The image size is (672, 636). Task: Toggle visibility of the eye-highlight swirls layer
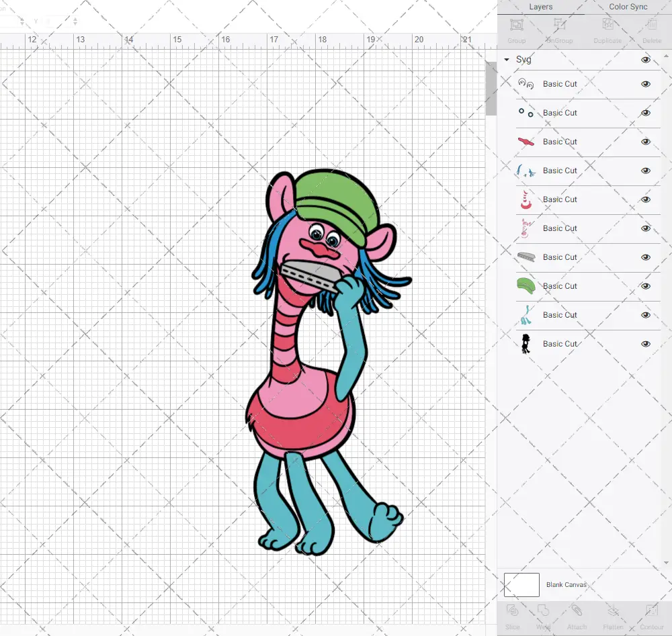point(645,84)
